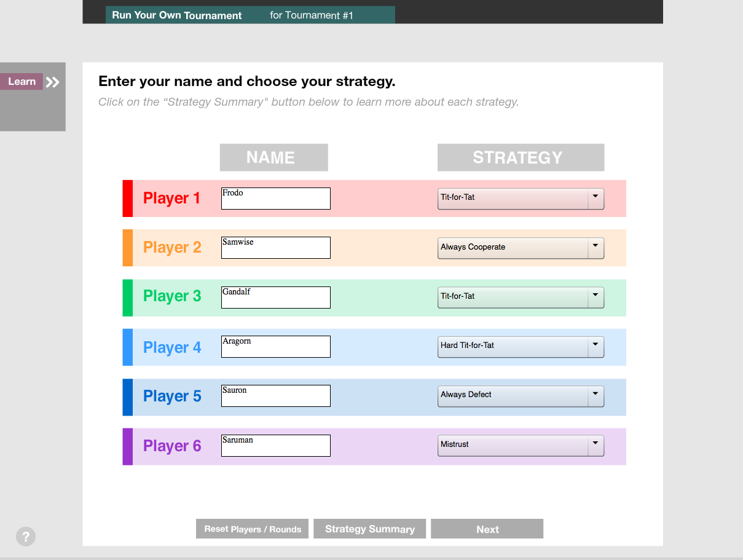Click the STRATEGY column header
The height and width of the screenshot is (560, 743).
[x=521, y=157]
